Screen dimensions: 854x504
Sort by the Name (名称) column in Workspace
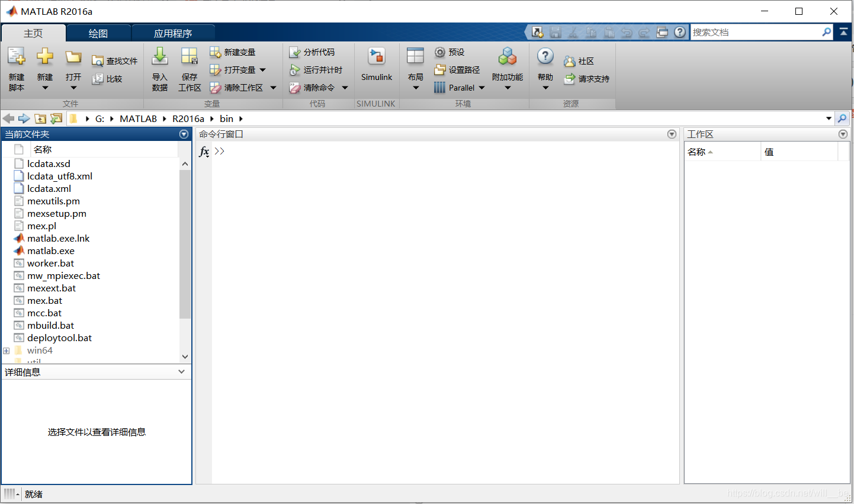coord(723,152)
